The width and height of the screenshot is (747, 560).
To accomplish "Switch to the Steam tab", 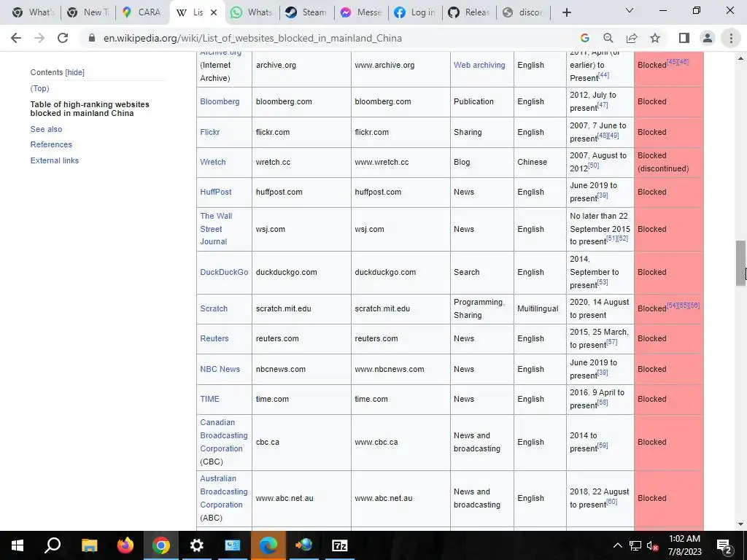I will (306, 12).
